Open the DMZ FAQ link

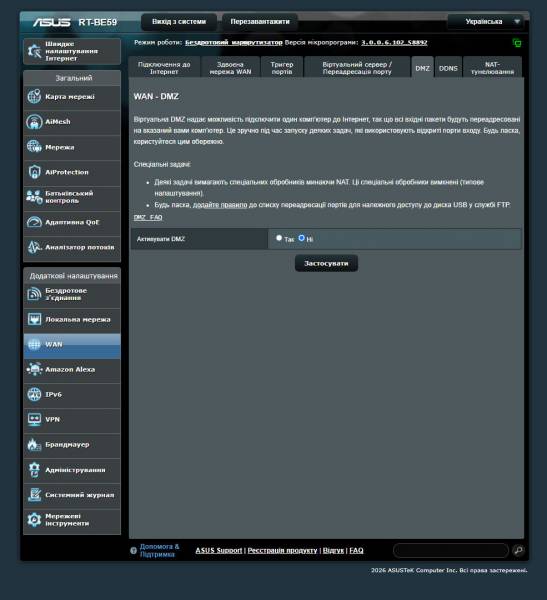(148, 217)
